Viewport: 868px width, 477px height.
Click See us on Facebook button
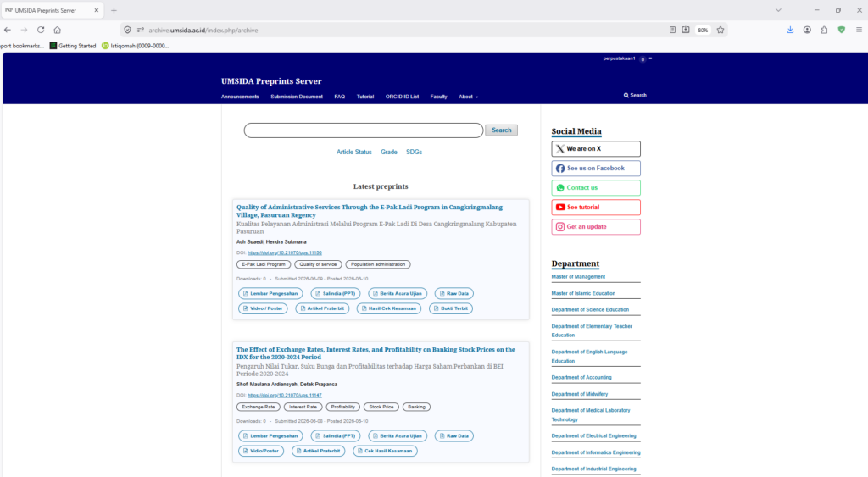coord(596,169)
